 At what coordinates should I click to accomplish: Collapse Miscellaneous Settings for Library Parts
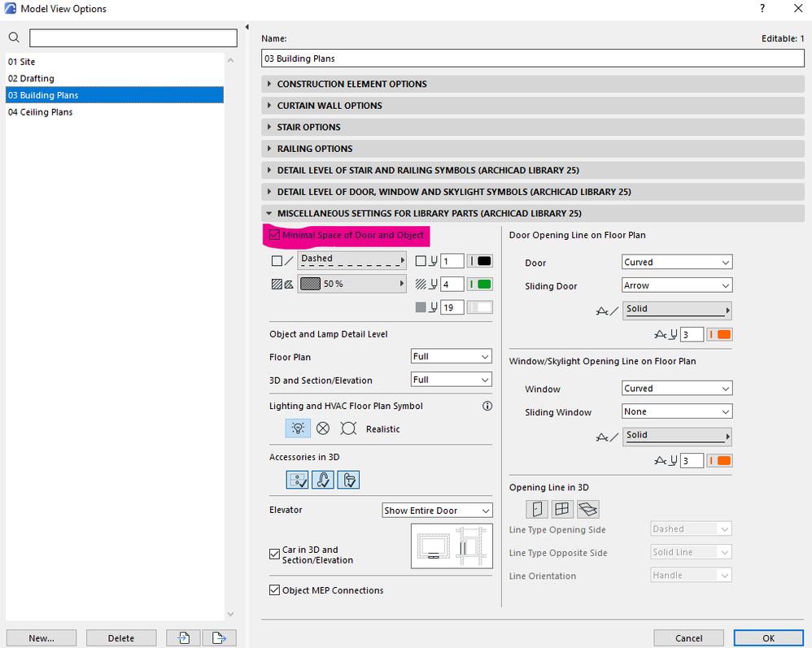[x=532, y=213]
